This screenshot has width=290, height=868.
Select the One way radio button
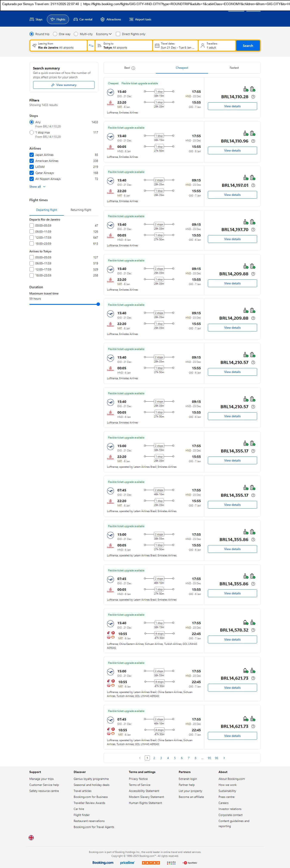[x=55, y=34]
